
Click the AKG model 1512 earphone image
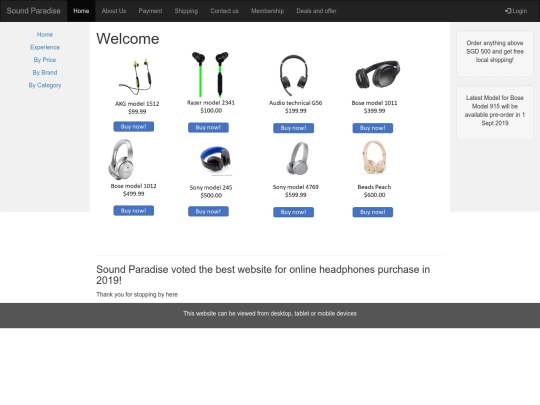[x=135, y=77]
